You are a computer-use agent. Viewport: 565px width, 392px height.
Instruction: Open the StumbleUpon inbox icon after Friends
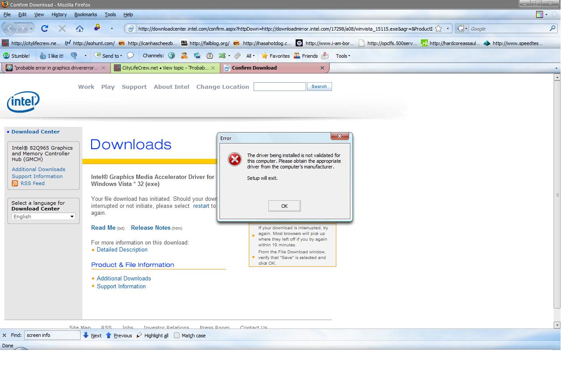[325, 56]
